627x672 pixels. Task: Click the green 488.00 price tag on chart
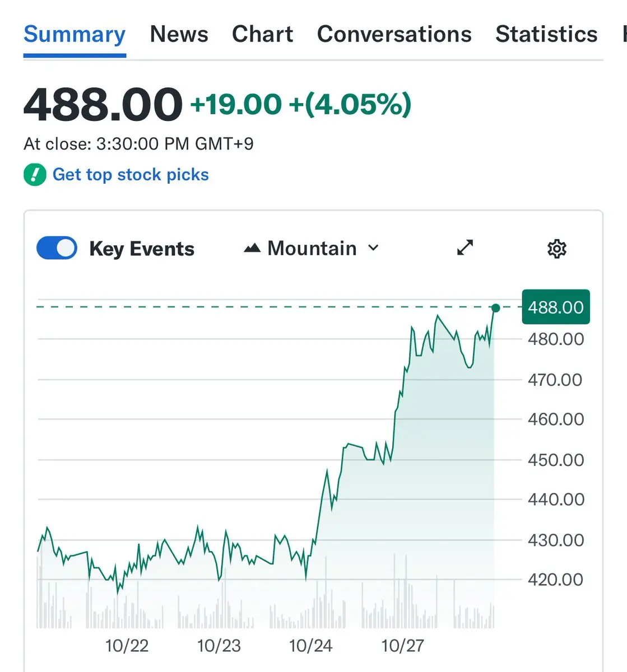coord(555,307)
